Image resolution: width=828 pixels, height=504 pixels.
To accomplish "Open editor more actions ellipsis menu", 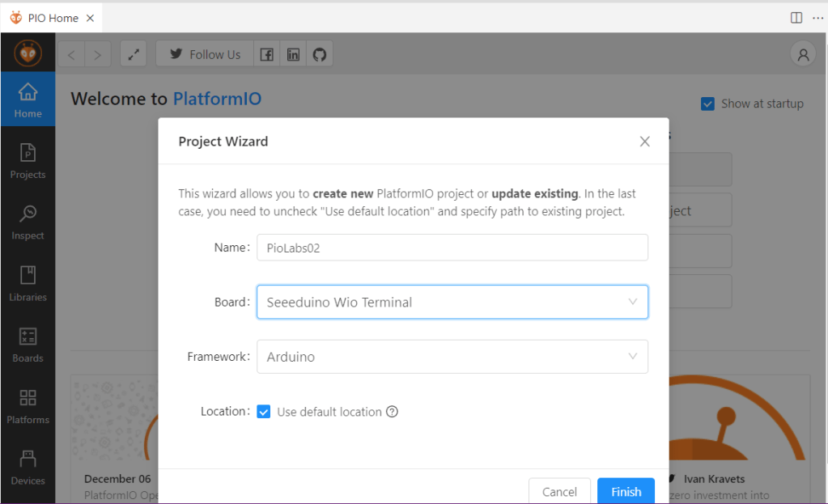I will coord(817,18).
